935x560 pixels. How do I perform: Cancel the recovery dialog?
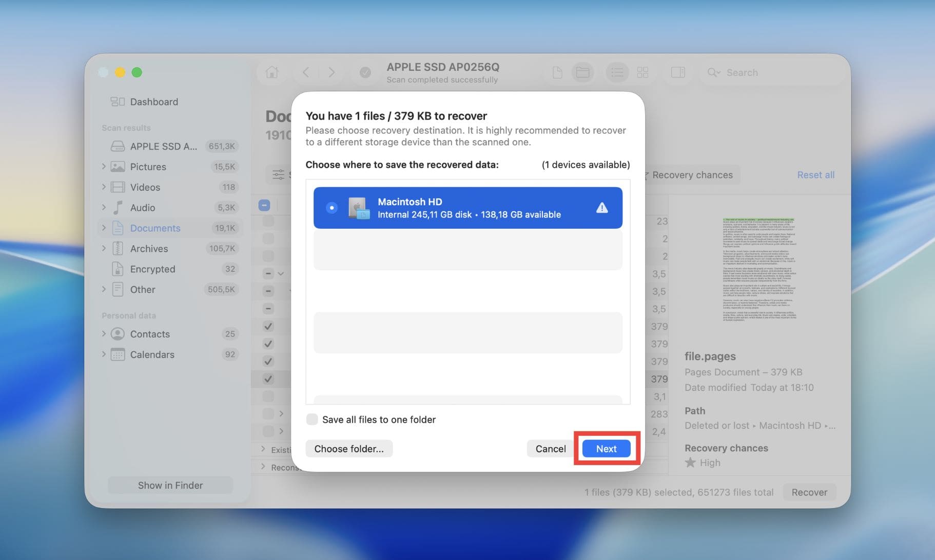point(550,449)
